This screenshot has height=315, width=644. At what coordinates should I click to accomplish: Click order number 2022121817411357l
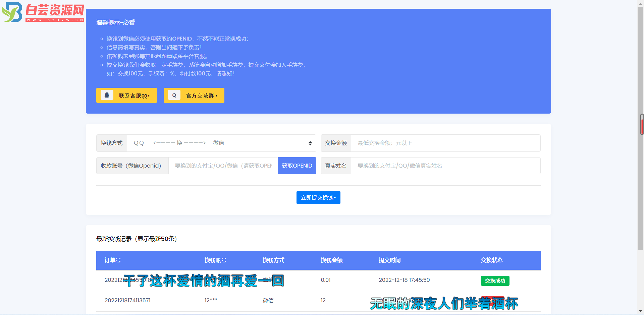tap(127, 301)
